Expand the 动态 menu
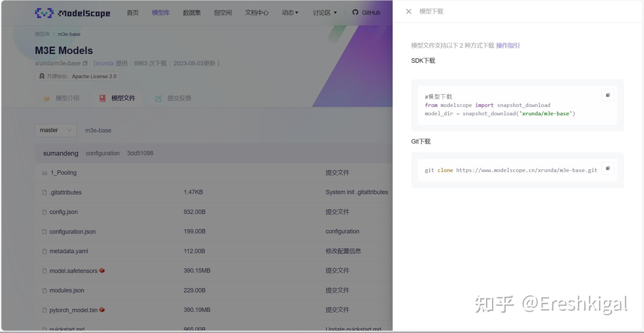The height and width of the screenshot is (333, 644). click(290, 12)
